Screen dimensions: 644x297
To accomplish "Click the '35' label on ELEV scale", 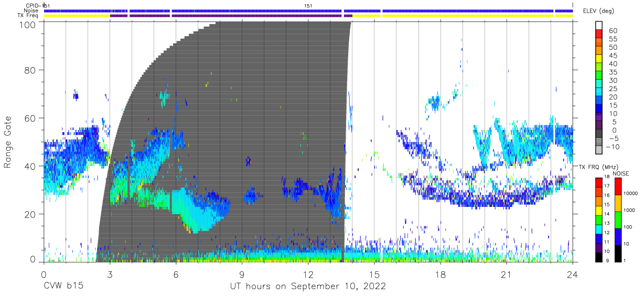I will (x=613, y=72).
